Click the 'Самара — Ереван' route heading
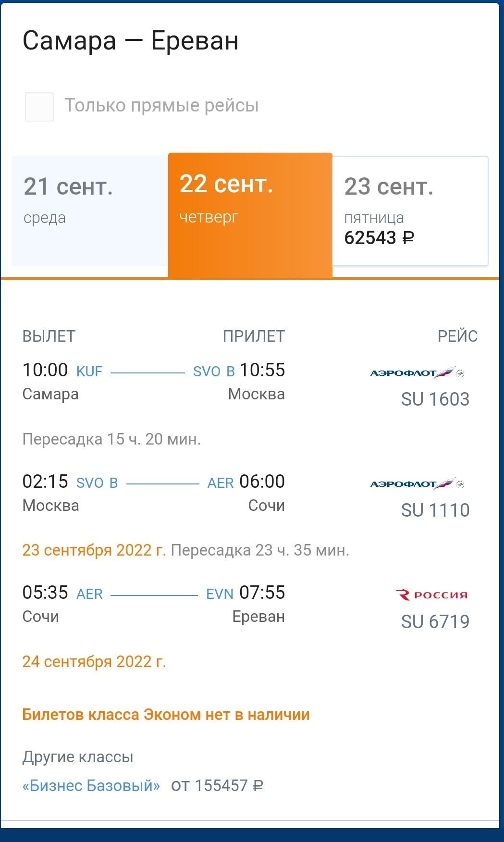This screenshot has width=504, height=842. tap(131, 40)
